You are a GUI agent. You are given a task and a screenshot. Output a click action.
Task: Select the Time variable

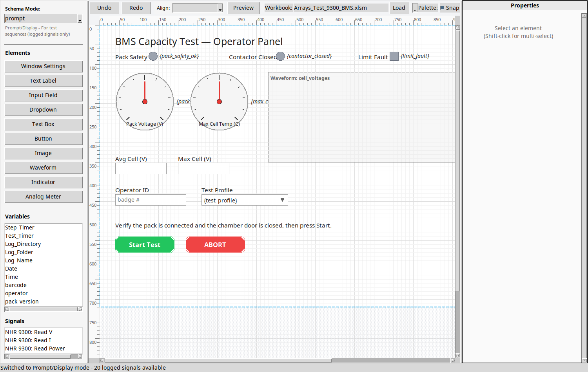point(44,277)
